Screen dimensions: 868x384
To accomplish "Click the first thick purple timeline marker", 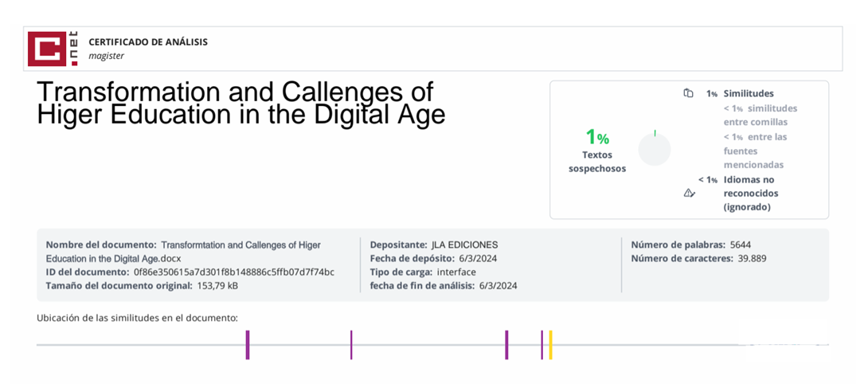I will tap(248, 344).
